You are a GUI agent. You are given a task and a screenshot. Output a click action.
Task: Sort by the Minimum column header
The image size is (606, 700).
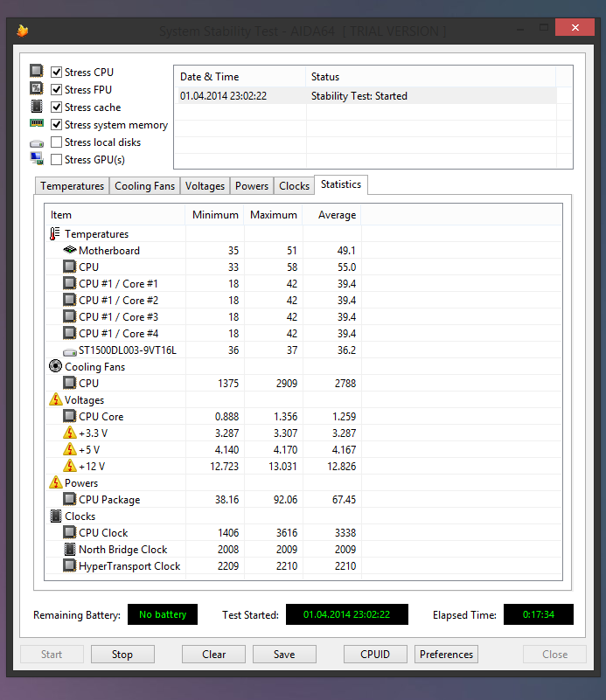pyautogui.click(x=215, y=215)
